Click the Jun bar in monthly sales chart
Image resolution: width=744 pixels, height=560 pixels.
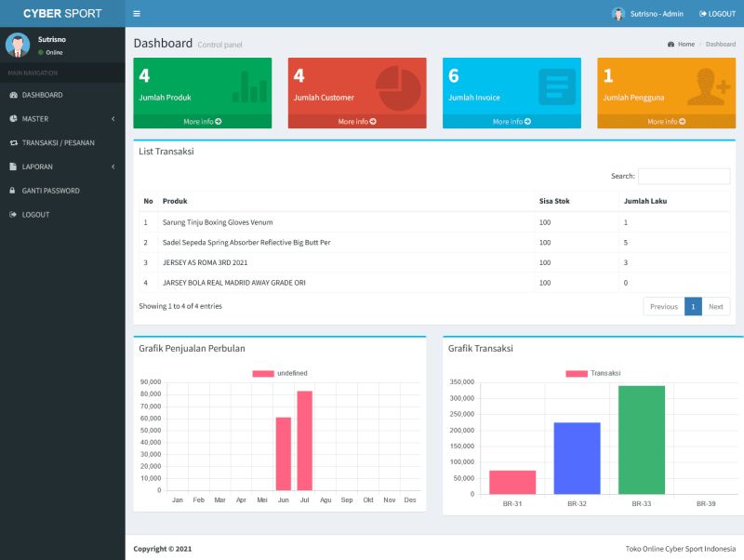coord(284,454)
